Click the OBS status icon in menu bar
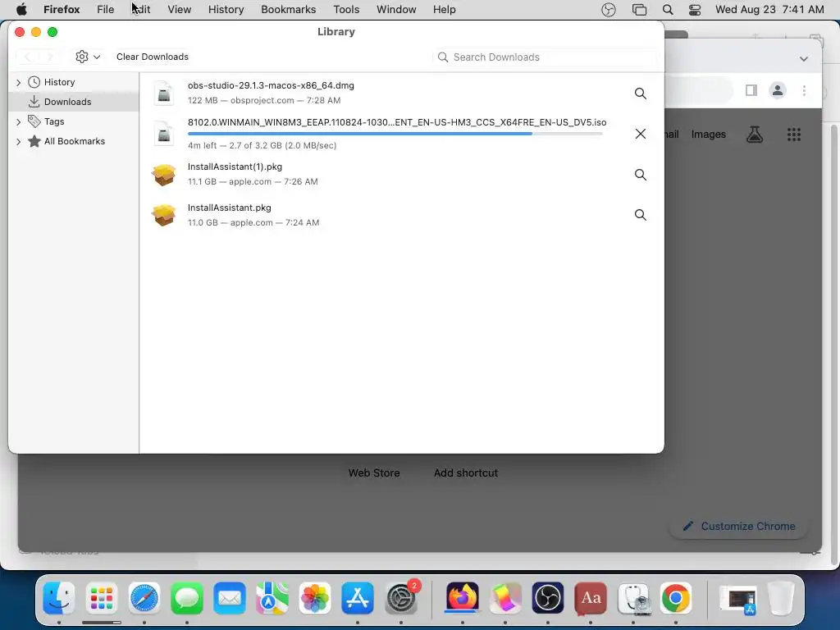This screenshot has width=840, height=630. tap(609, 10)
